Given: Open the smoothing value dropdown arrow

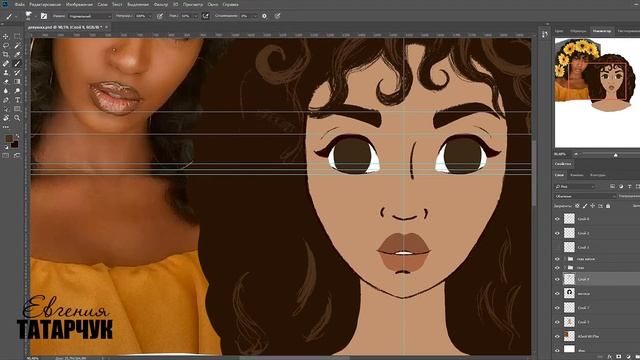Looking at the screenshot, I should 255,16.
